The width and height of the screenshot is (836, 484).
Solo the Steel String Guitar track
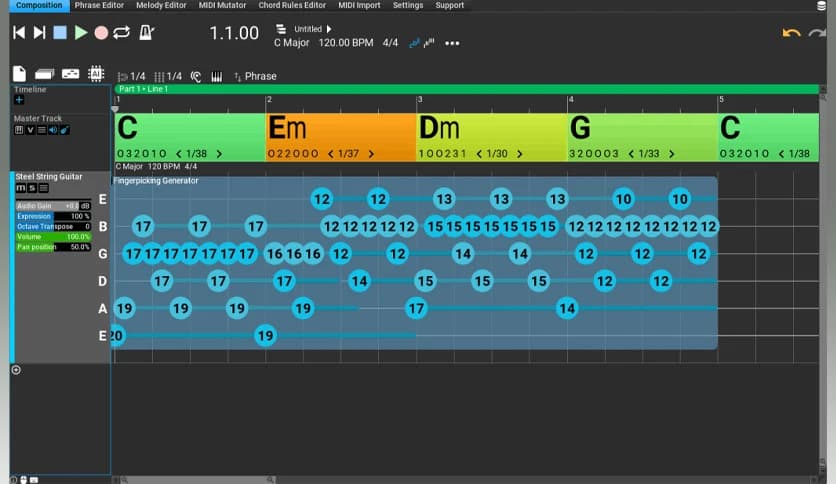(32, 188)
